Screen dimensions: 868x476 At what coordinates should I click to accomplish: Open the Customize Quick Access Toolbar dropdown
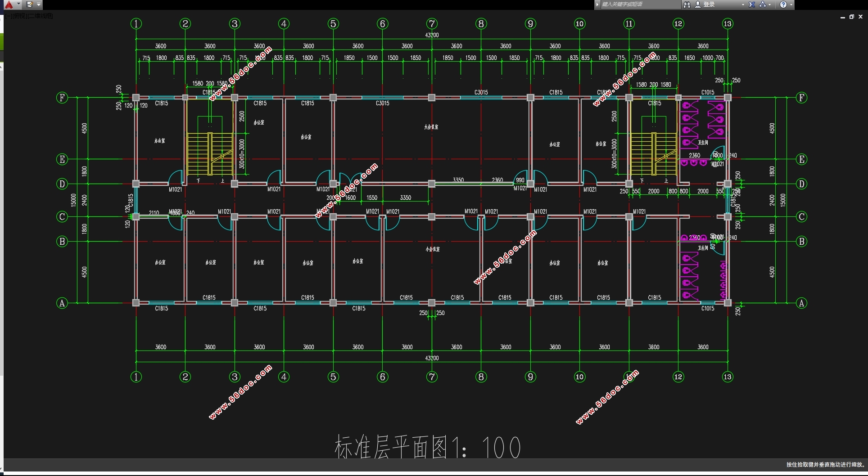point(39,4)
